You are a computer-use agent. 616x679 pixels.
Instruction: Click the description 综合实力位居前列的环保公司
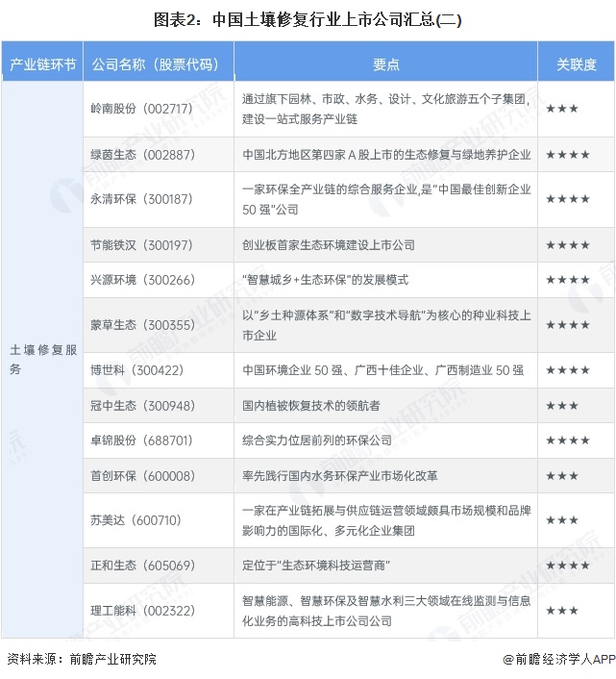click(317, 440)
